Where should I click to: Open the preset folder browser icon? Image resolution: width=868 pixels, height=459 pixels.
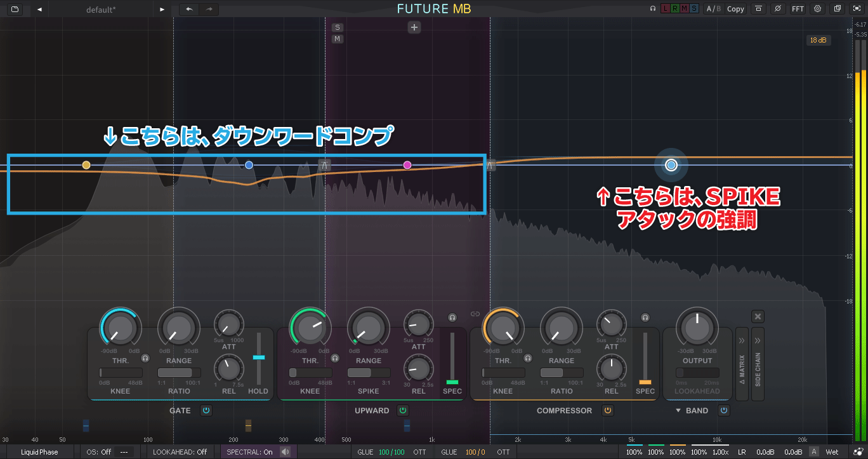tap(15, 10)
